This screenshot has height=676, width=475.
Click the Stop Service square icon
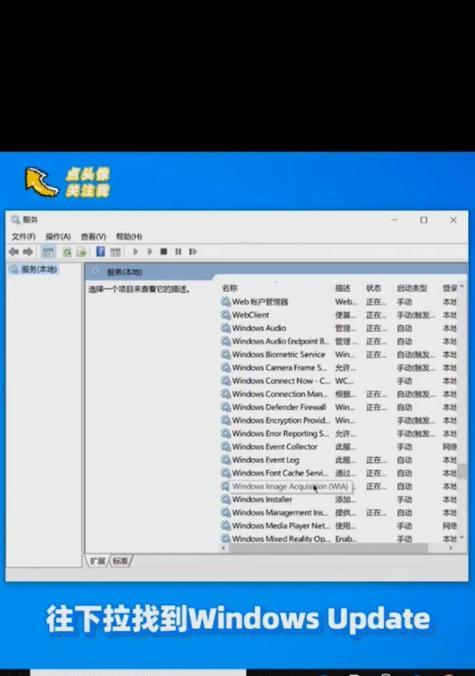pyautogui.click(x=164, y=251)
